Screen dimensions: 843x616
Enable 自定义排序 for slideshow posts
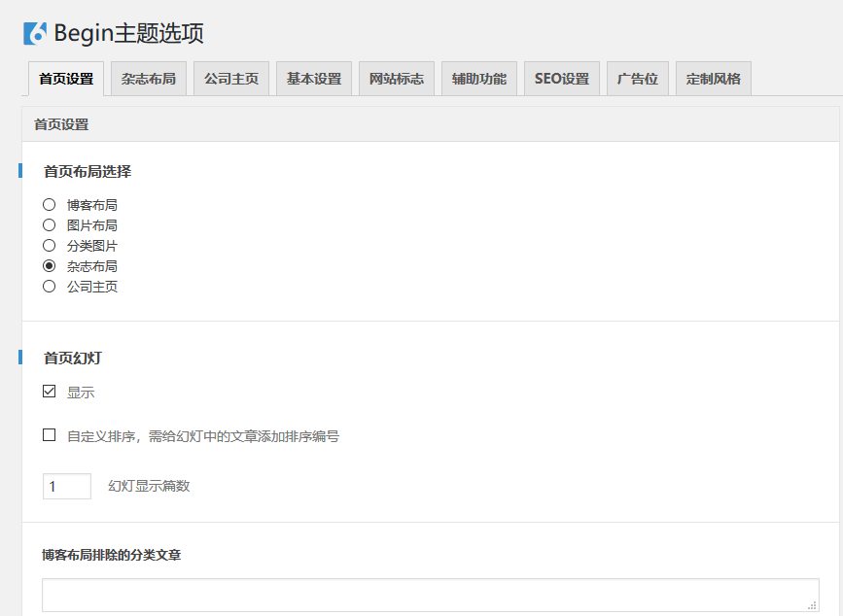pos(49,434)
